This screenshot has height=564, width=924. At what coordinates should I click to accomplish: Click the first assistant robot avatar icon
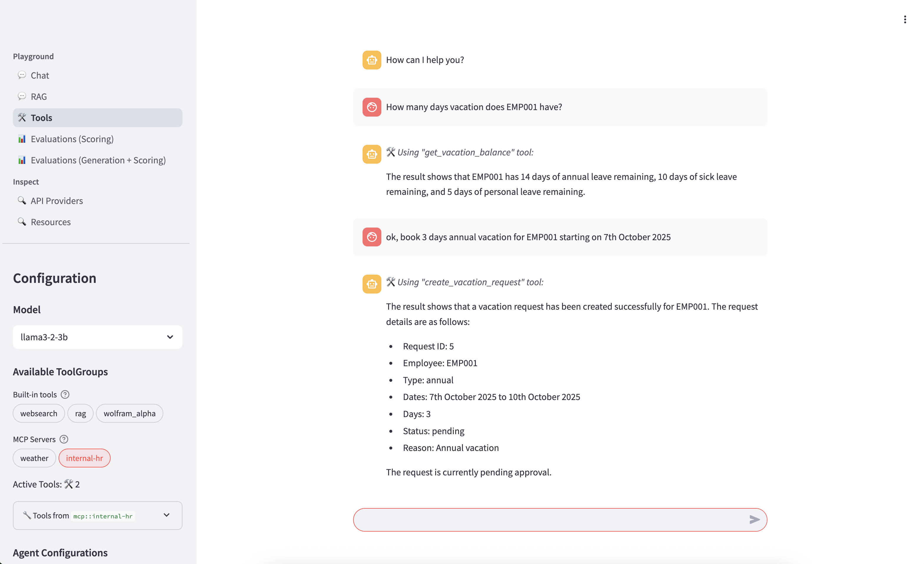tap(372, 60)
